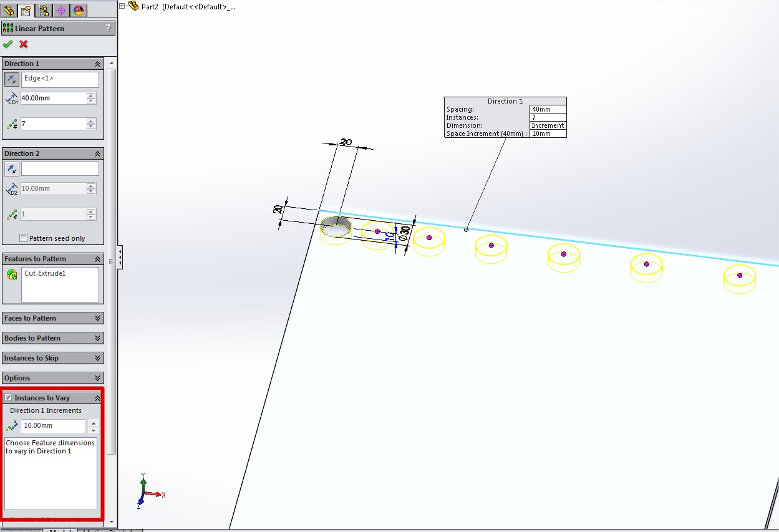This screenshot has height=532, width=779.
Task: Expand the Options section
Action: [97, 378]
